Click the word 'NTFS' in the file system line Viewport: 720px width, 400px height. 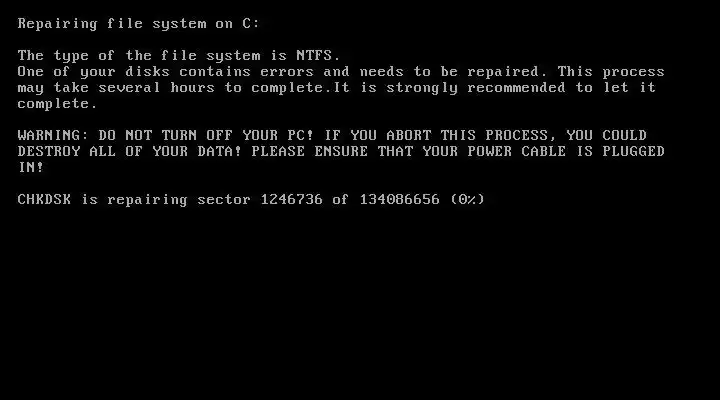click(x=314, y=56)
